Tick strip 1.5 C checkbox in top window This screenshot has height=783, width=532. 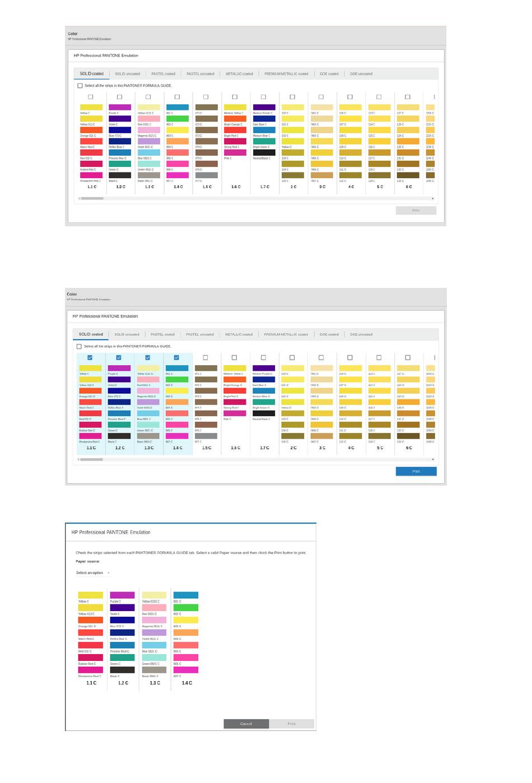pyautogui.click(x=206, y=97)
